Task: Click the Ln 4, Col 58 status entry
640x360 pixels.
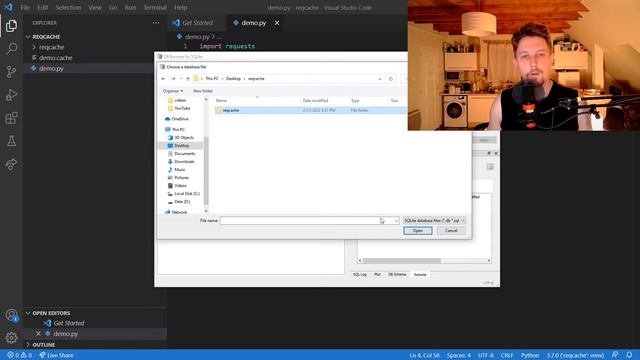Action: (424, 355)
